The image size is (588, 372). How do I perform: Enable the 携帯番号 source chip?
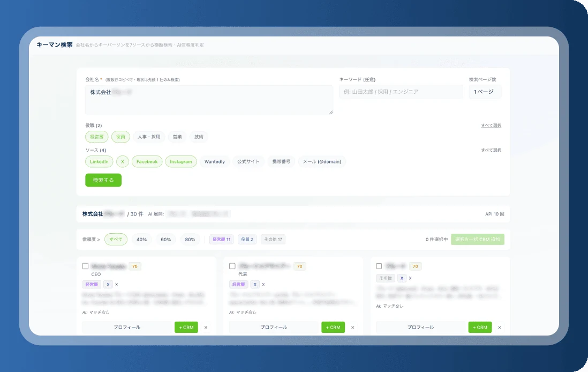click(x=281, y=161)
